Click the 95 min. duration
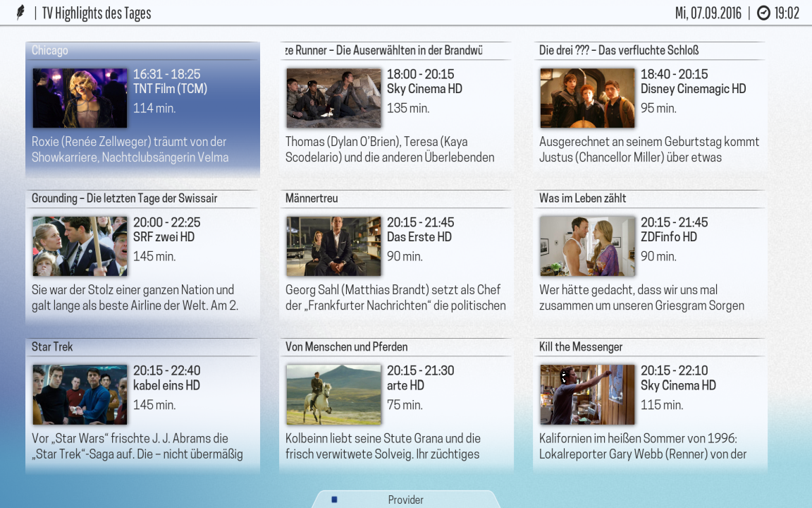Viewport: 812px width, 508px height. coord(658,108)
